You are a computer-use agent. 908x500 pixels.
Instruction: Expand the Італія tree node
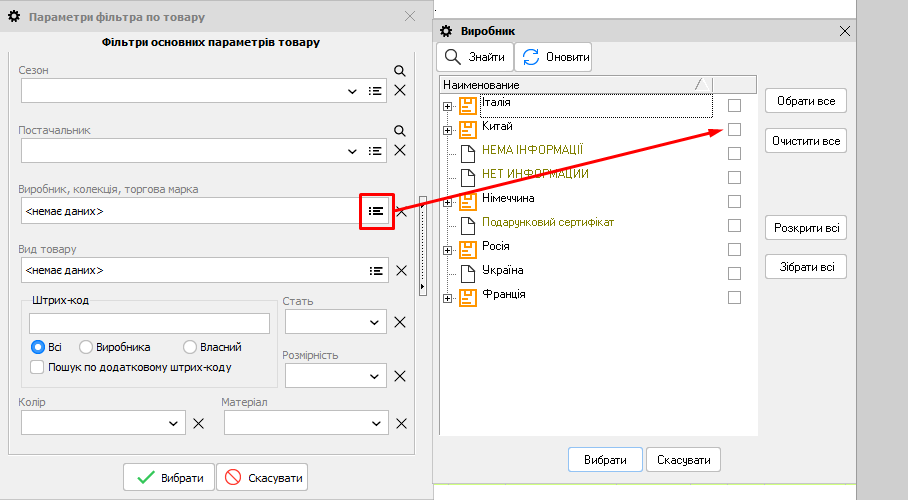pos(448,106)
